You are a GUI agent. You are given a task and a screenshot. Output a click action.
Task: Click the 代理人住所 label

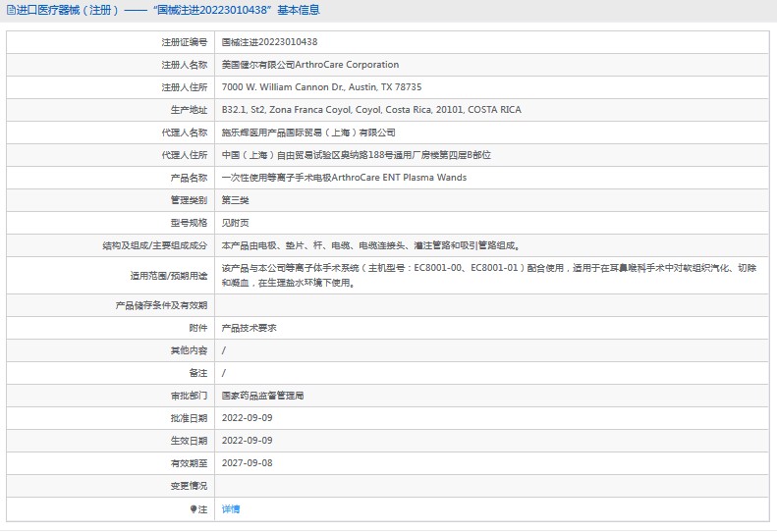[x=185, y=155]
